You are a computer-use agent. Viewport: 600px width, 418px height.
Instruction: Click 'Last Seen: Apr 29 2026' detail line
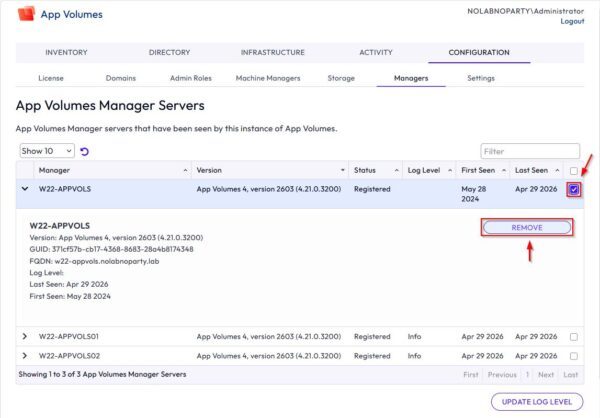(69, 284)
